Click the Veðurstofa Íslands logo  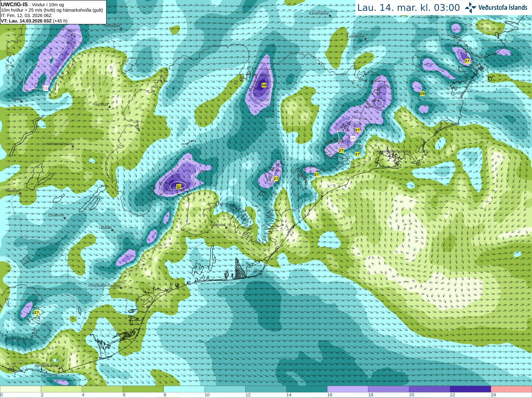[496, 7]
